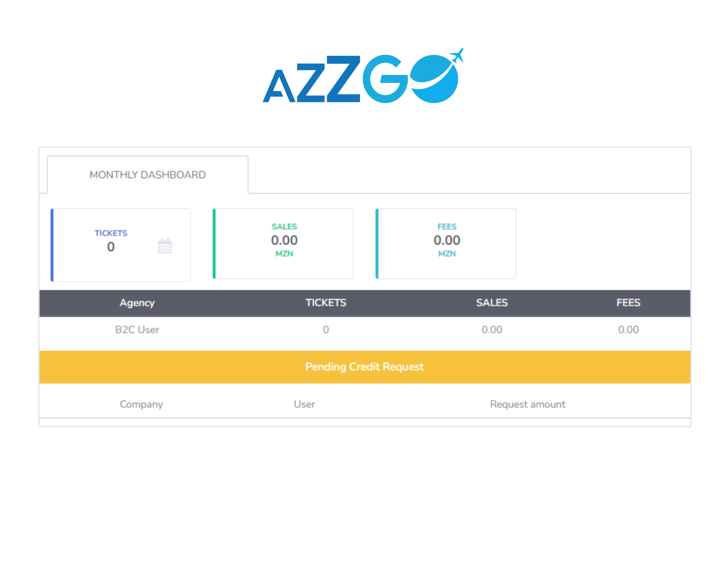
Task: Select the green SALES card label
Action: tap(284, 226)
